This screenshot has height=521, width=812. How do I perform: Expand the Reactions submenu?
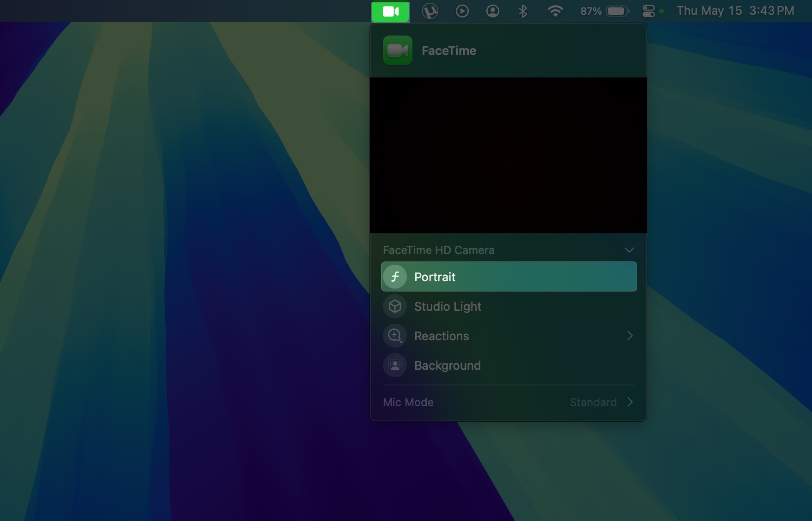[629, 336]
